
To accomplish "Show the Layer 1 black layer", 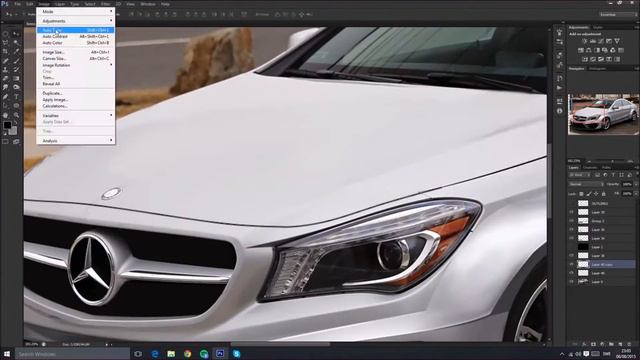I will [x=572, y=247].
